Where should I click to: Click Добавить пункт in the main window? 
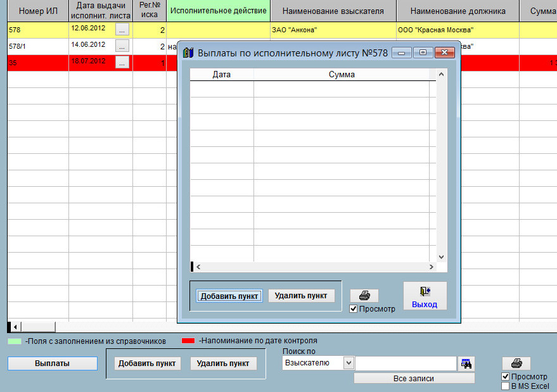pyautogui.click(x=147, y=364)
